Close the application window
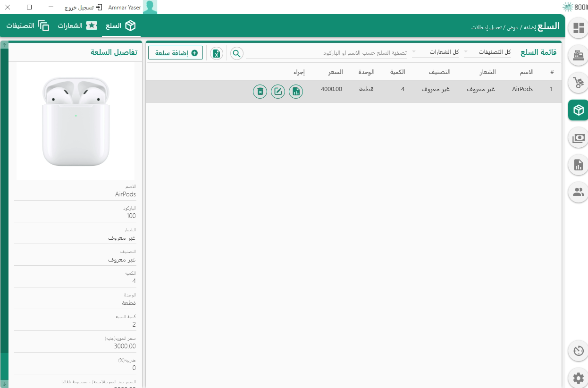 [8, 8]
